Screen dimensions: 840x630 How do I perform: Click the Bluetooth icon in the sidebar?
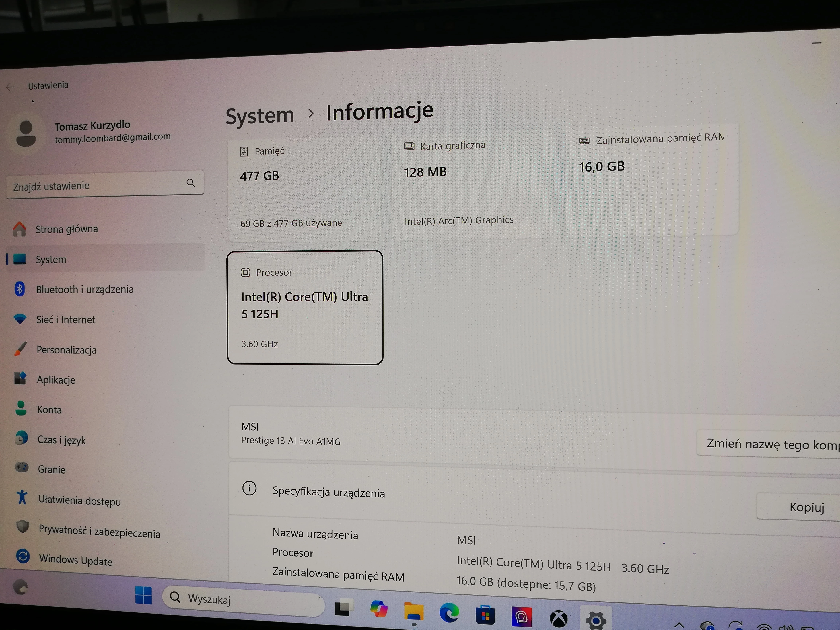(20, 289)
